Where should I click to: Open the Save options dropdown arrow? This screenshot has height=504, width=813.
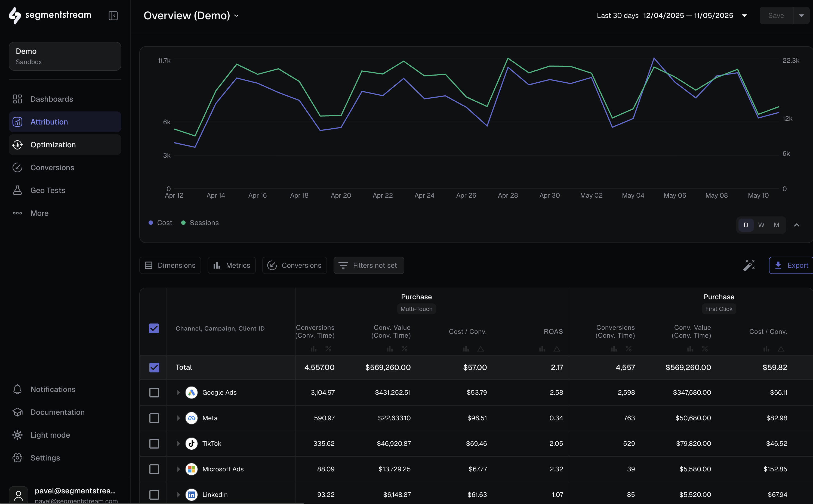(801, 16)
